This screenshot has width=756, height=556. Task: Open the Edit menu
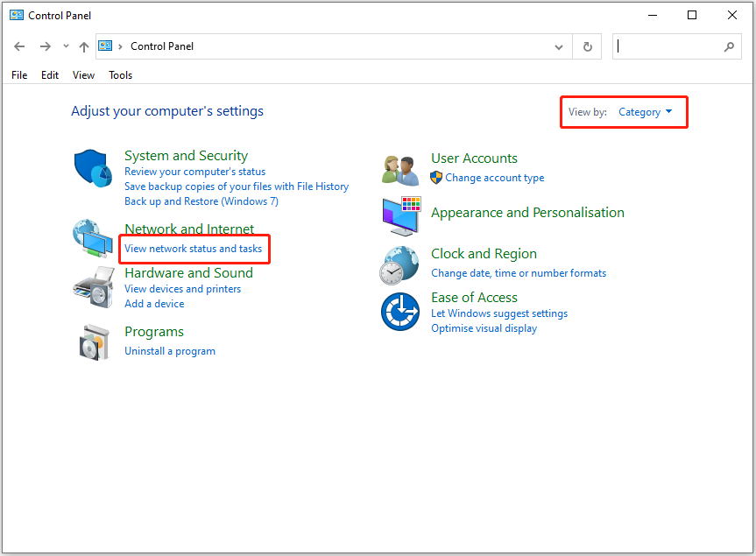50,75
